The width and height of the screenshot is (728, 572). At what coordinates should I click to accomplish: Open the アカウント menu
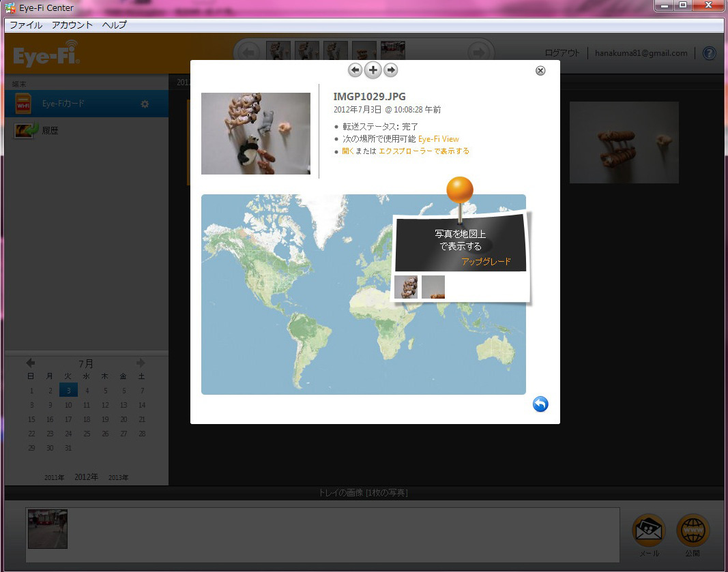coord(72,25)
